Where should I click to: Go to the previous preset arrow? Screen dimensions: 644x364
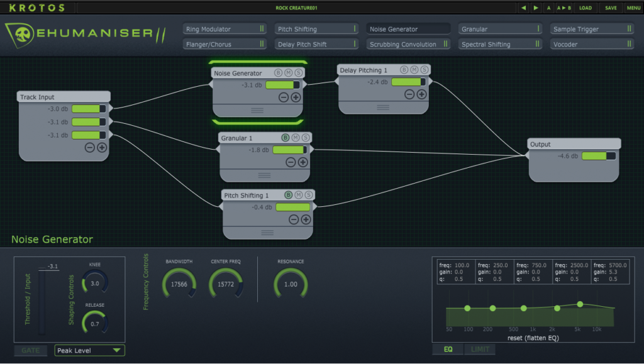click(523, 8)
